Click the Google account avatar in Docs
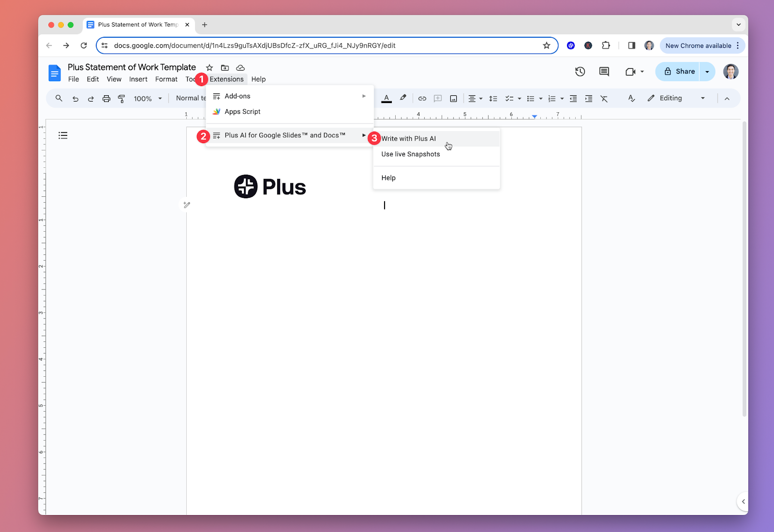The image size is (774, 532). [x=731, y=72]
